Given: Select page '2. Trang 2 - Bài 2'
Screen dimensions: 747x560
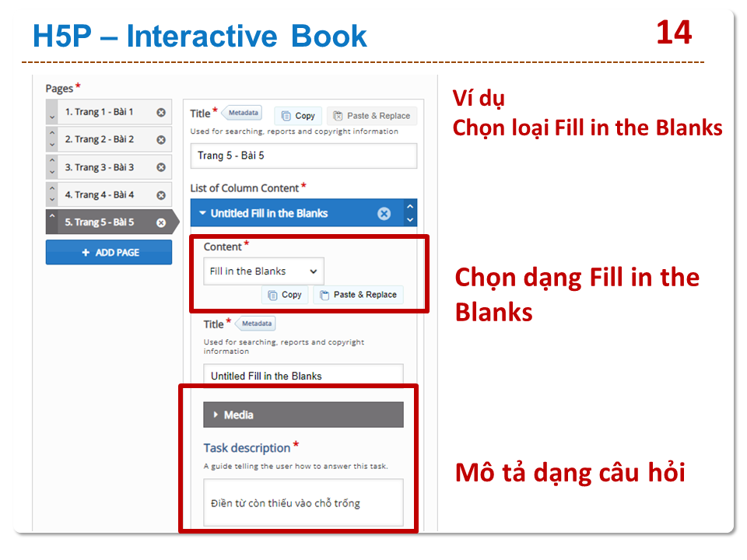Looking at the screenshot, I should [99, 140].
